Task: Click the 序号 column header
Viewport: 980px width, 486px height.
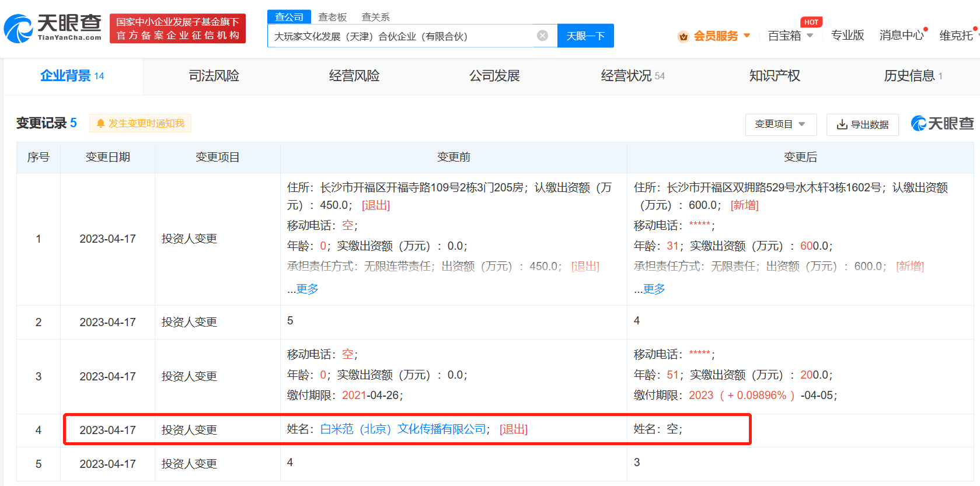Action: (x=39, y=158)
